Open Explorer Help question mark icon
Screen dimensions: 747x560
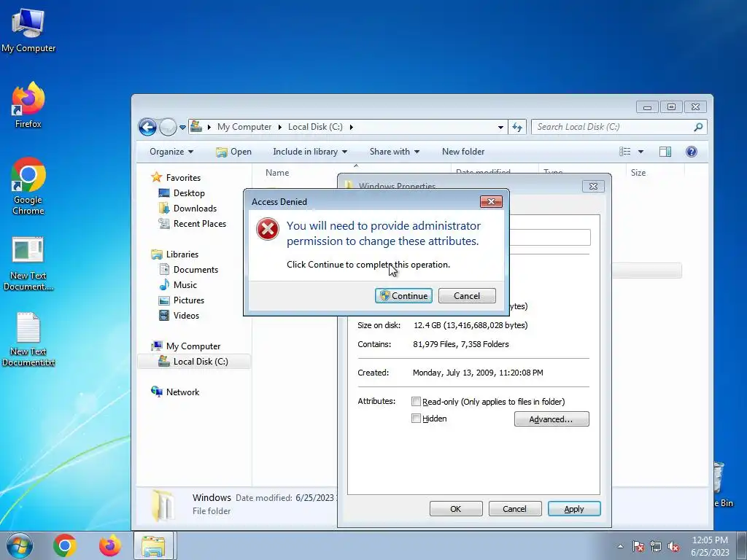tap(692, 152)
